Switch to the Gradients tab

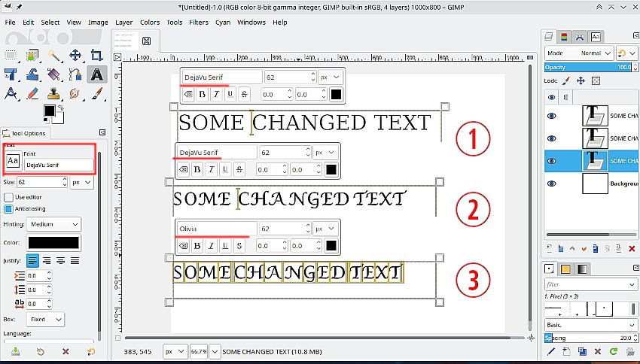click(583, 269)
